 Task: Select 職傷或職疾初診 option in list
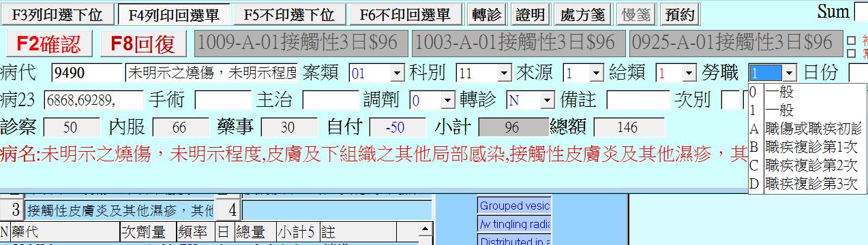(807, 128)
